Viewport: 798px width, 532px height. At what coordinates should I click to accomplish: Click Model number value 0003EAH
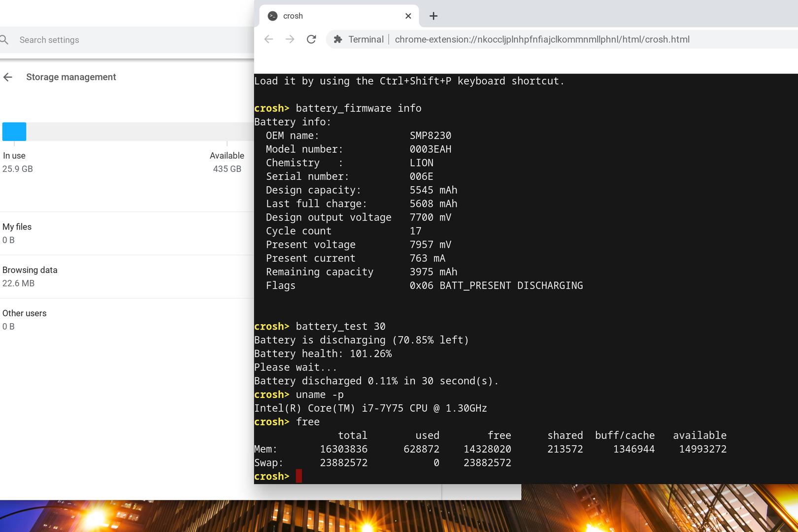(x=431, y=149)
